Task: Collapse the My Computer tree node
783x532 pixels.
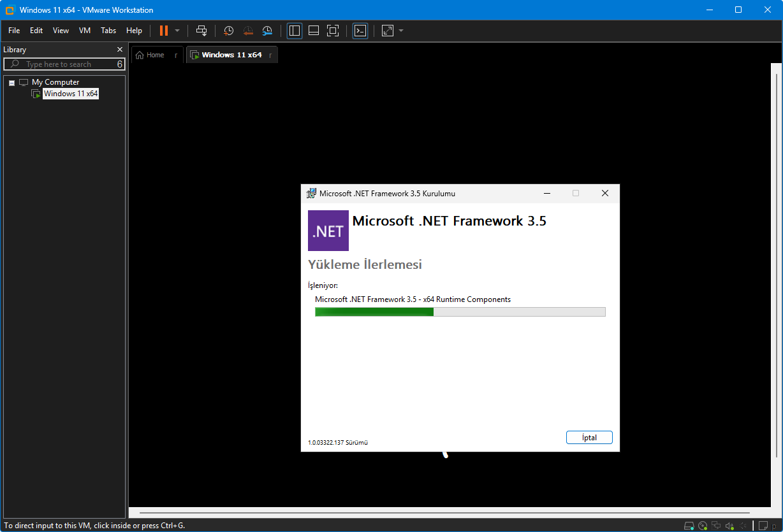Action: (11, 83)
